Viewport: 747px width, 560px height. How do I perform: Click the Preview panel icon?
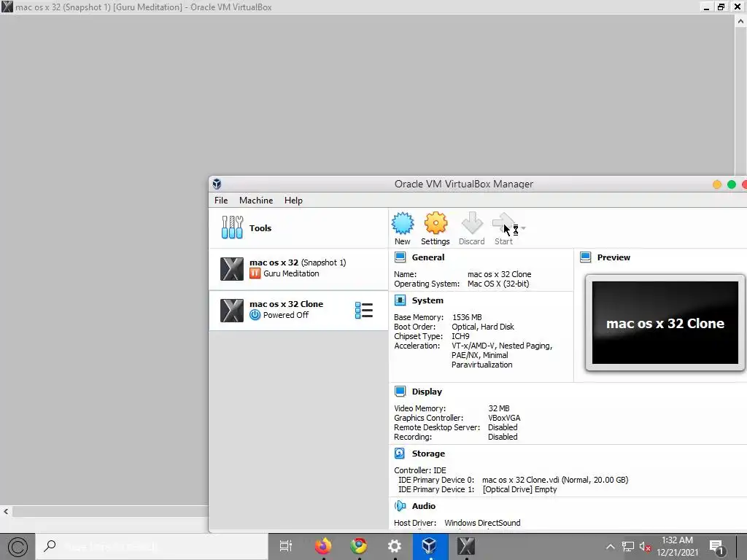pyautogui.click(x=586, y=257)
